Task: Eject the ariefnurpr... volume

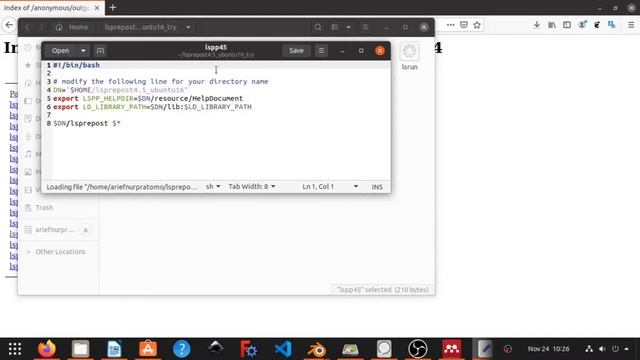Action: (x=86, y=230)
